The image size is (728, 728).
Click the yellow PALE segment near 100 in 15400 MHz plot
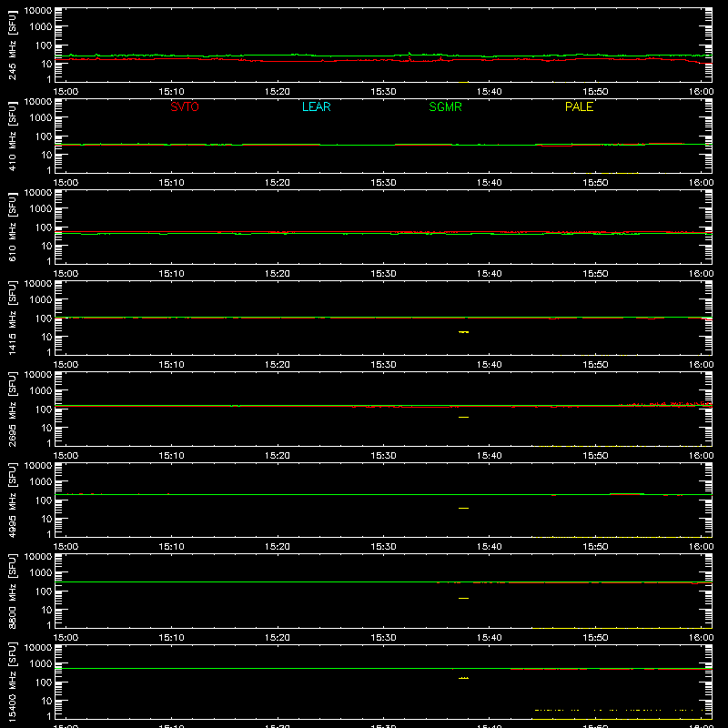[x=463, y=678]
